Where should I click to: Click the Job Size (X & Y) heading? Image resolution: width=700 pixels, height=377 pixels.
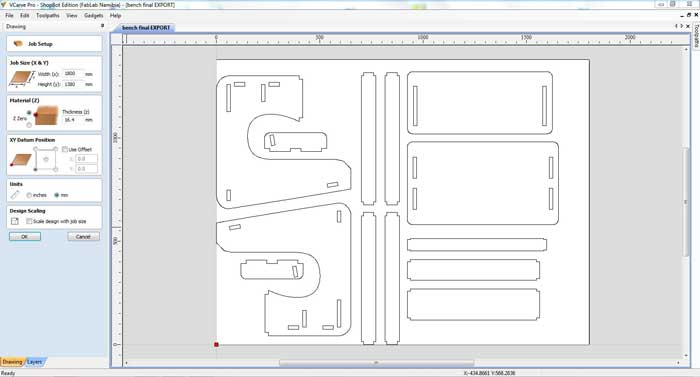29,63
